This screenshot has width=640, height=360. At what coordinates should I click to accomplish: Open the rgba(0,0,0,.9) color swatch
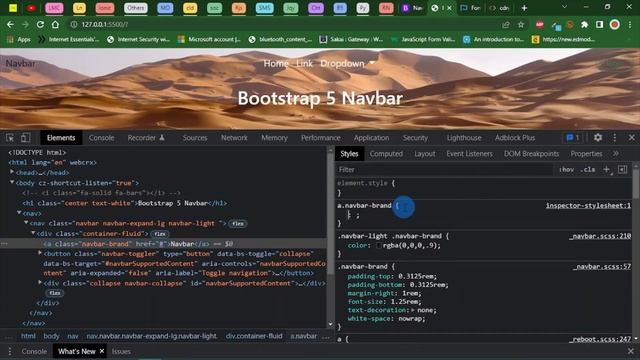coord(379,245)
